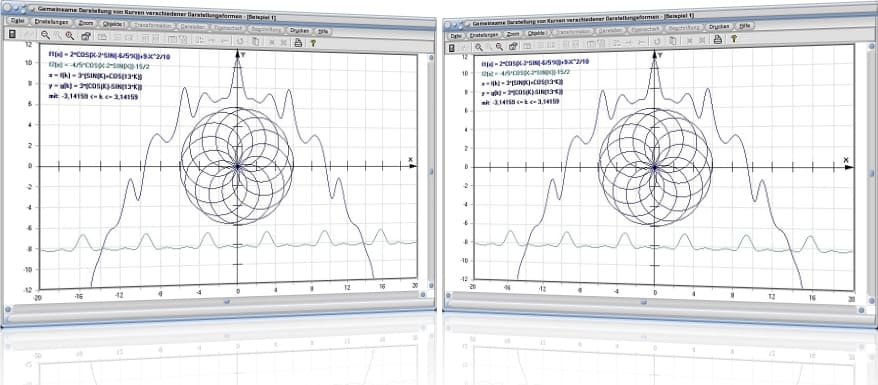Click the refresh arrow icon in right window toolbar
Viewport: 878px width, 385px height.
pyautogui.click(x=656, y=41)
